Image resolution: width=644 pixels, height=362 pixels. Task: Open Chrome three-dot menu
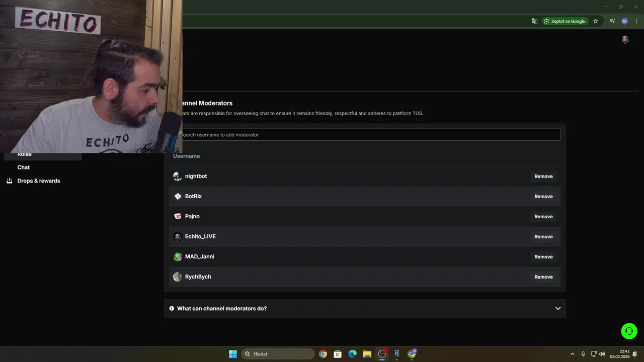point(636,21)
